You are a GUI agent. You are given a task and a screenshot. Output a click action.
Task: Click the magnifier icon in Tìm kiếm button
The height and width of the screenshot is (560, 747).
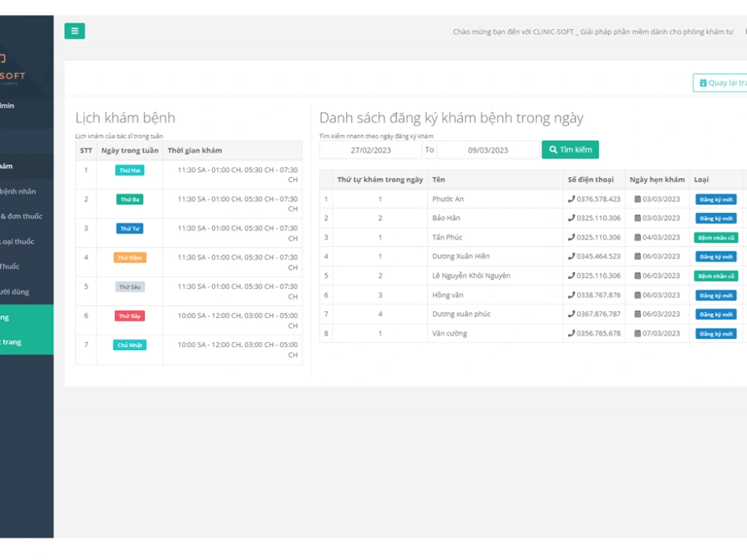[x=554, y=149]
